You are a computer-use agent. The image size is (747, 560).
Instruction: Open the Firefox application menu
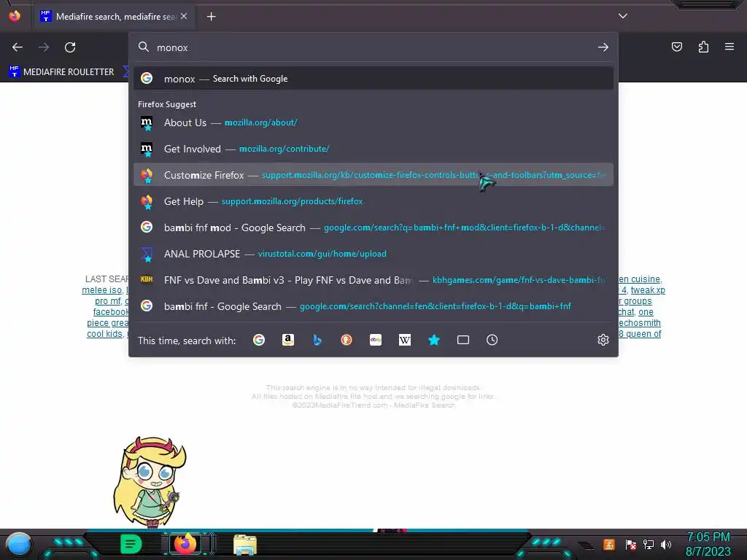coord(729,47)
